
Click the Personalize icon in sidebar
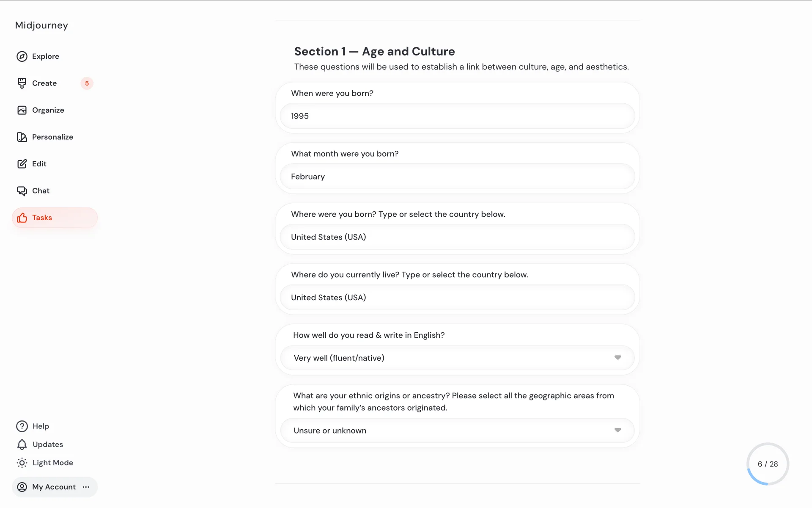(22, 137)
